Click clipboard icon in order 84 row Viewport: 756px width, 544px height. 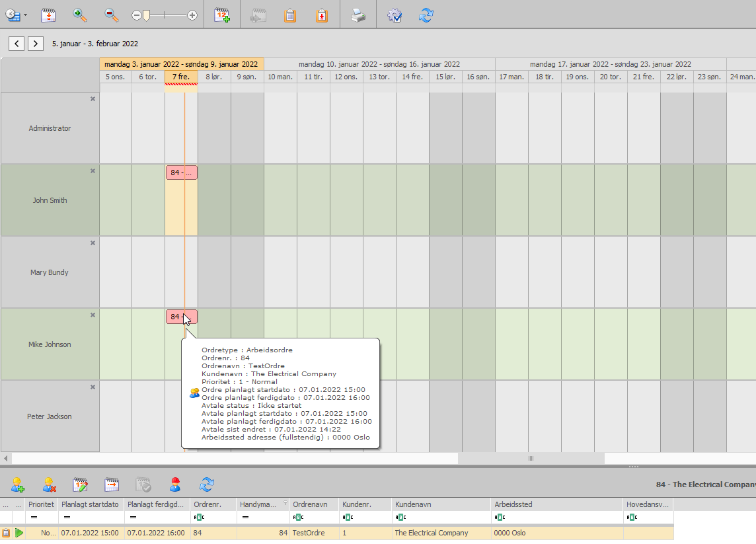[x=6, y=533]
